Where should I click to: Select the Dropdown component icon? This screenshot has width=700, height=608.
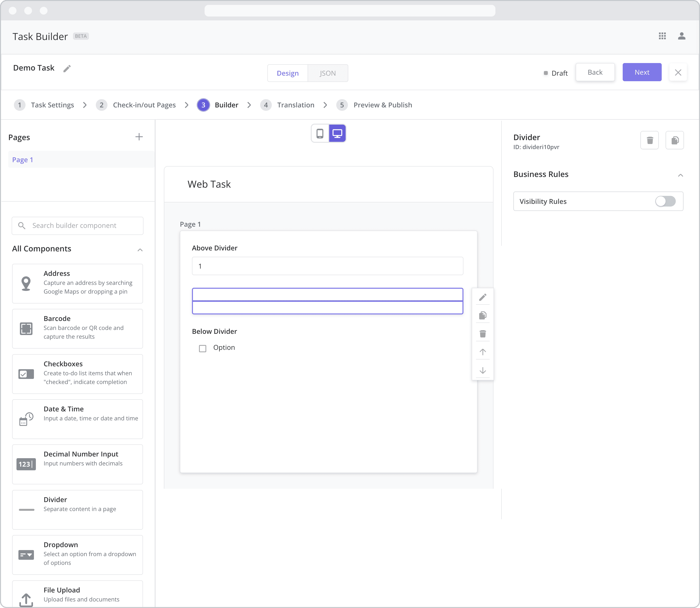[x=26, y=555]
